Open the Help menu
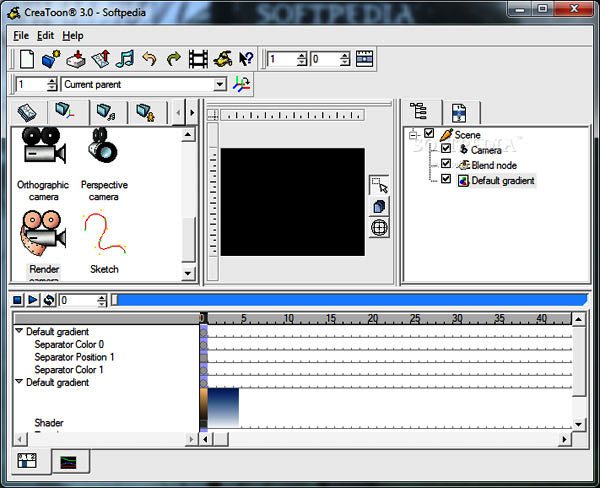 tap(73, 36)
